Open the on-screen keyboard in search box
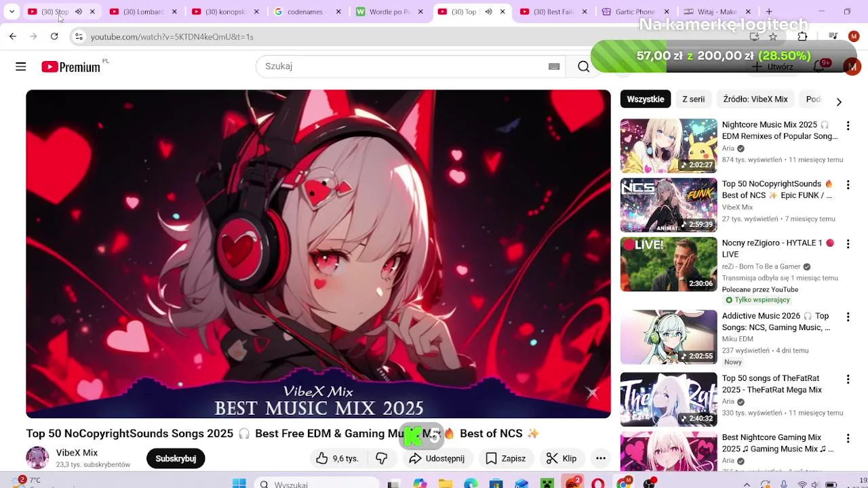Viewport: 868px width, 488px height. [554, 66]
